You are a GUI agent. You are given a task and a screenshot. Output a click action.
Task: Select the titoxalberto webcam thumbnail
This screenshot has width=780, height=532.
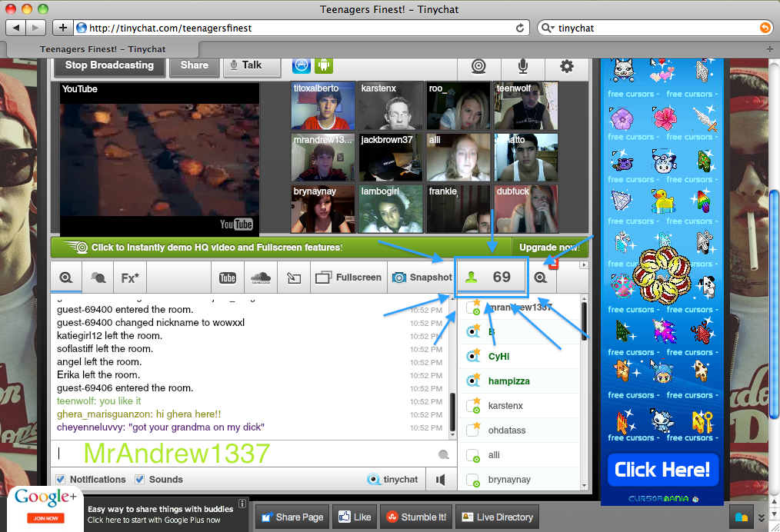[x=323, y=106]
